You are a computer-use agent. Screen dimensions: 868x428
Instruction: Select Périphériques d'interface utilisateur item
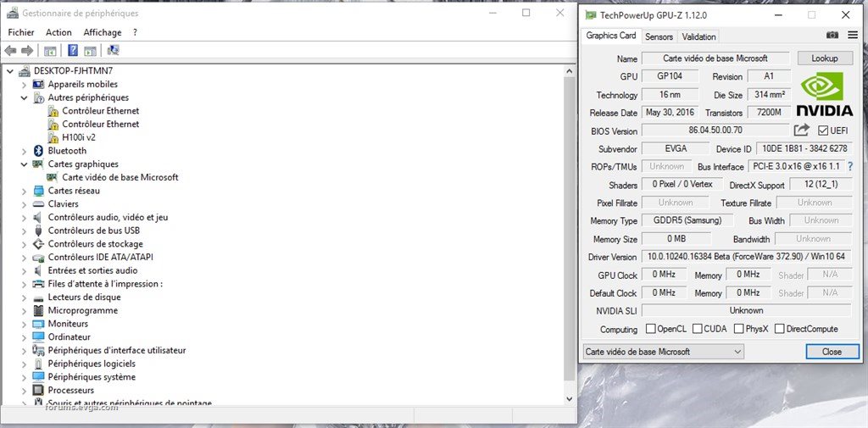117,351
